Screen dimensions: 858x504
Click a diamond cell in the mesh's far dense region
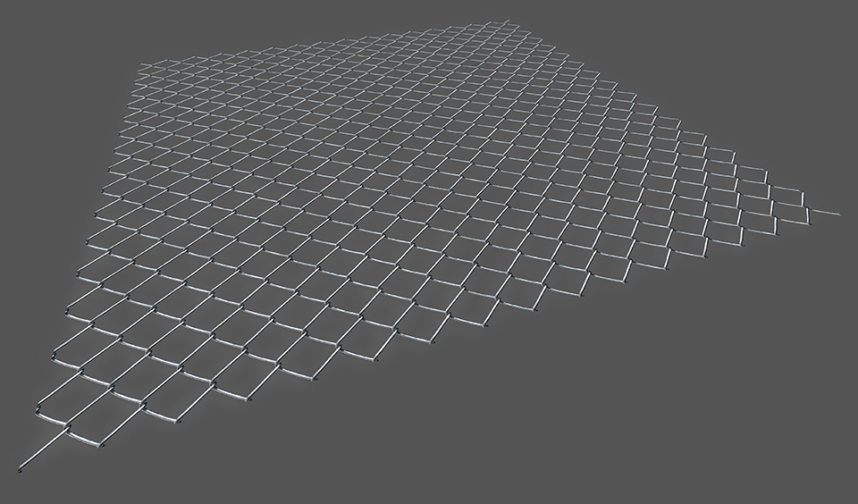click(x=357, y=80)
